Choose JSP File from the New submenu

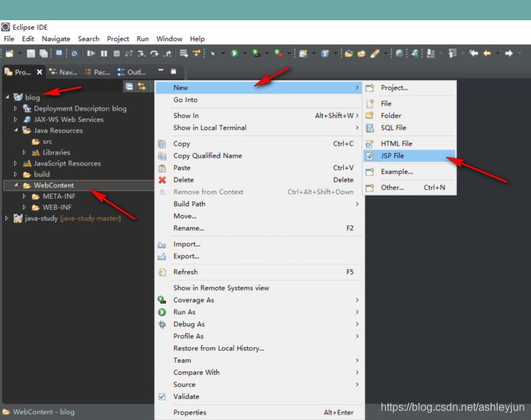pyautogui.click(x=409, y=156)
